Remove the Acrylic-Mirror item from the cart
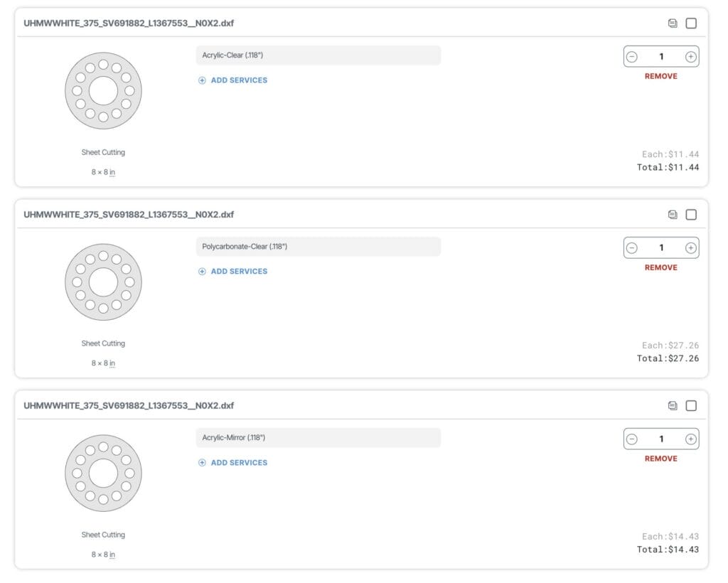Viewport: 728px width, 583px height. coord(660,459)
